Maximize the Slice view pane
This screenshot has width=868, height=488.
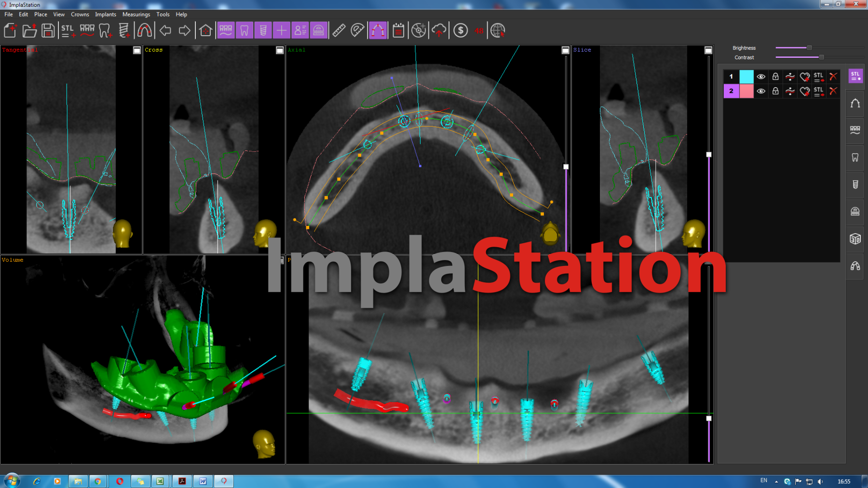[x=708, y=50]
